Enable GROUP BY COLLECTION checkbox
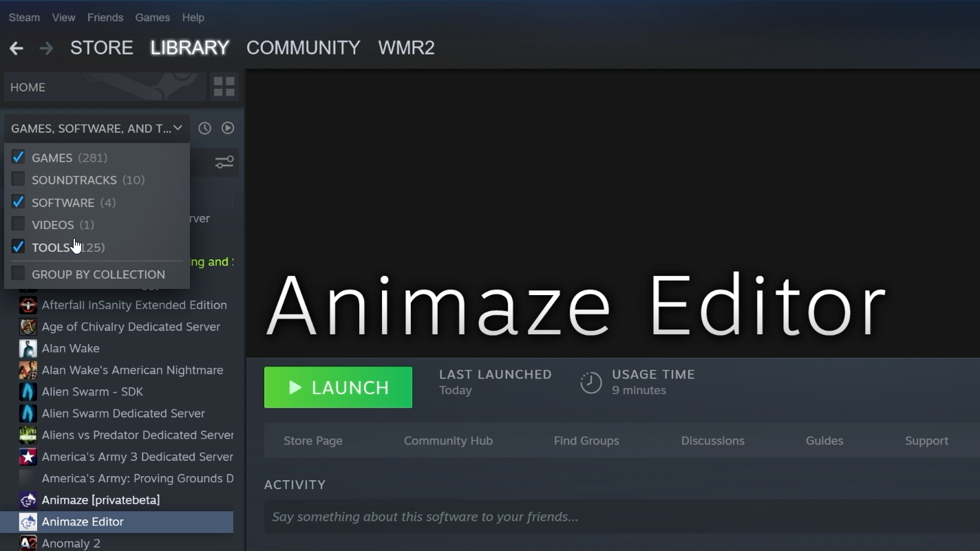Screen dimensions: 980x551 point(19,274)
